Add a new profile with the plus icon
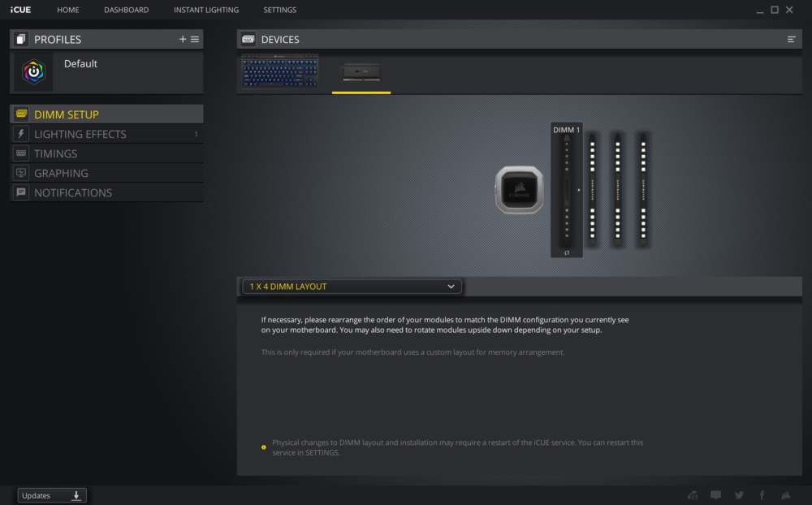The height and width of the screenshot is (505, 812). pos(182,39)
